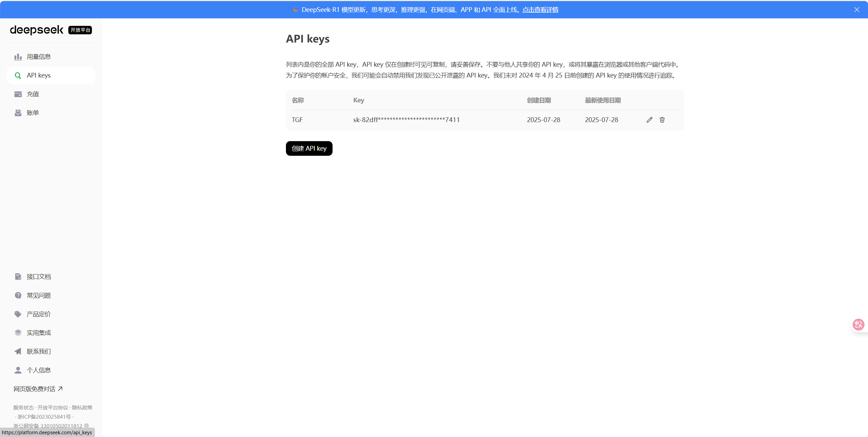The height and width of the screenshot is (437, 868).
Task: Open the 点击查看详情 banner link
Action: tap(541, 10)
